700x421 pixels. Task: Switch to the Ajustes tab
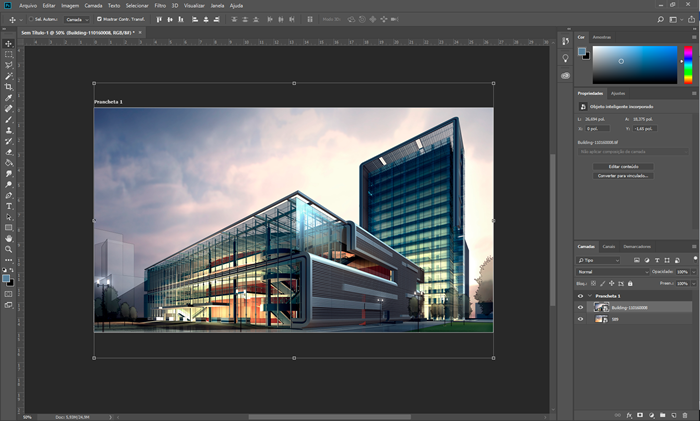[618, 93]
